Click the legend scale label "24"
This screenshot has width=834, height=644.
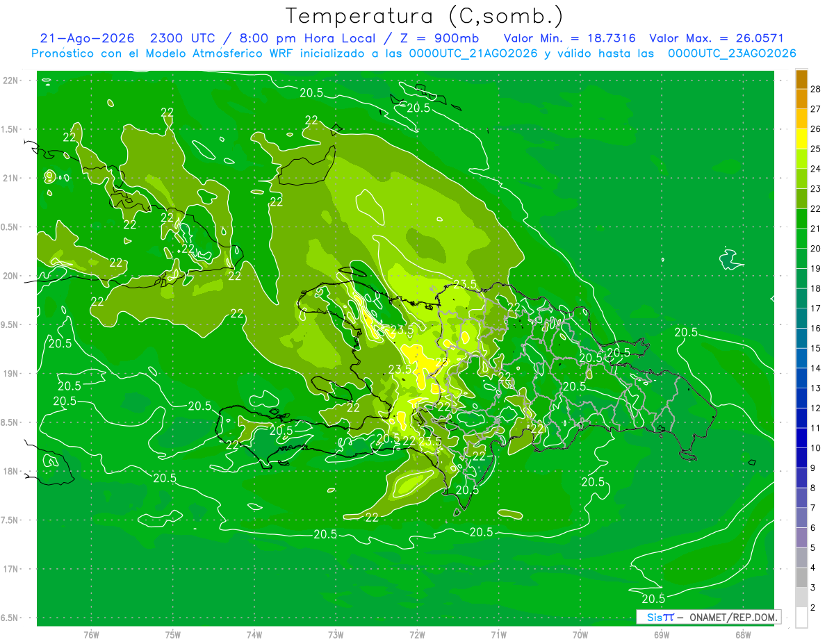click(816, 169)
